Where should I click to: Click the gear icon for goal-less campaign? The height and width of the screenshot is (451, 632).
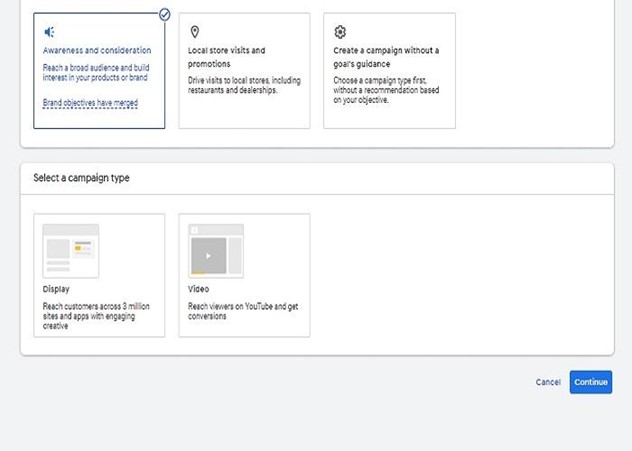[x=340, y=33]
